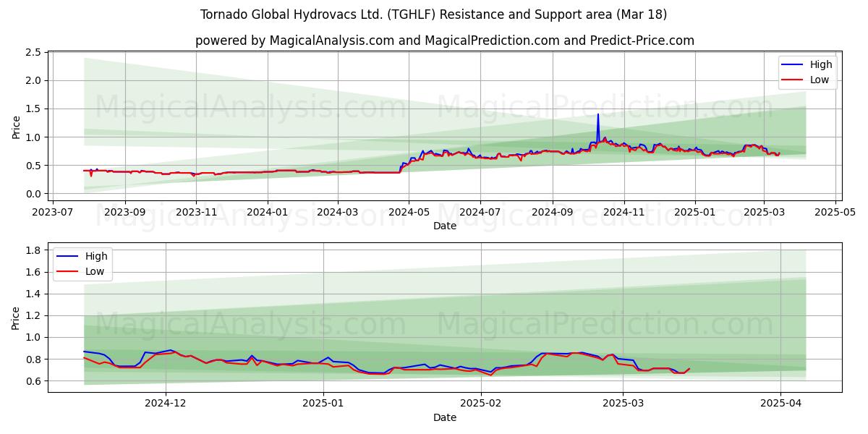
Task: Click the top chart 'Date' axis label
Action: 445,226
